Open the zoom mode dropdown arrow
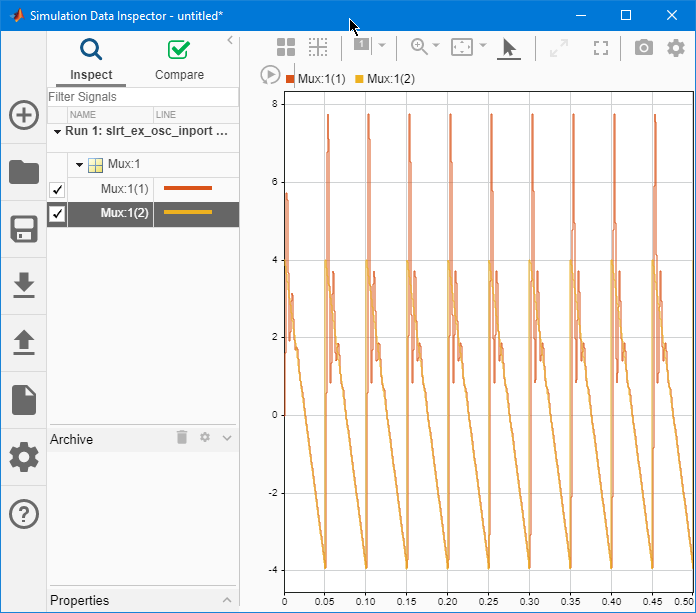This screenshot has height=613, width=696. [436, 46]
